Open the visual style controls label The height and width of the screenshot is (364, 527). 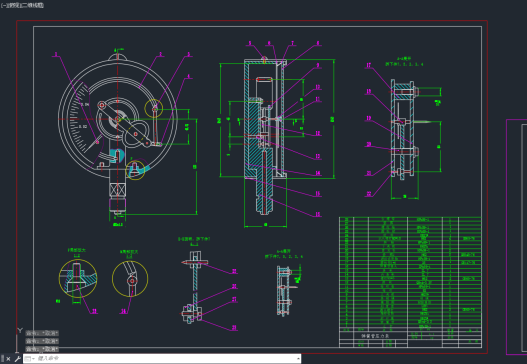(31, 5)
